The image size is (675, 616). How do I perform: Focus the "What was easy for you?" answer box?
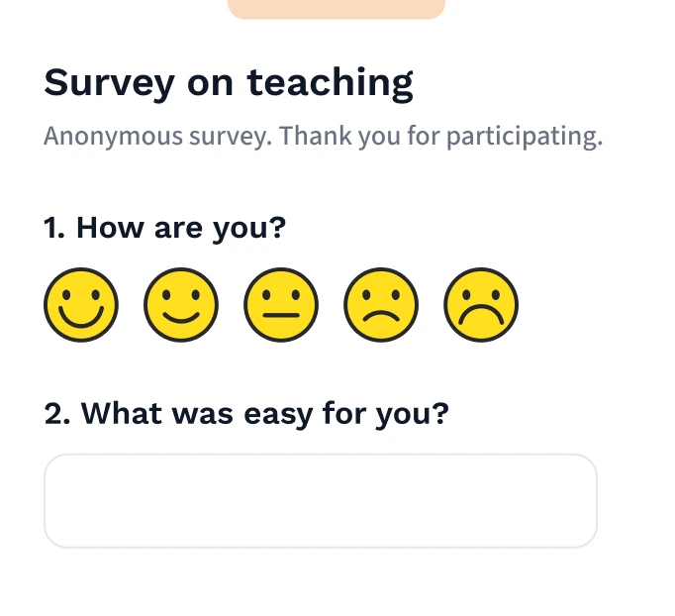coord(320,500)
